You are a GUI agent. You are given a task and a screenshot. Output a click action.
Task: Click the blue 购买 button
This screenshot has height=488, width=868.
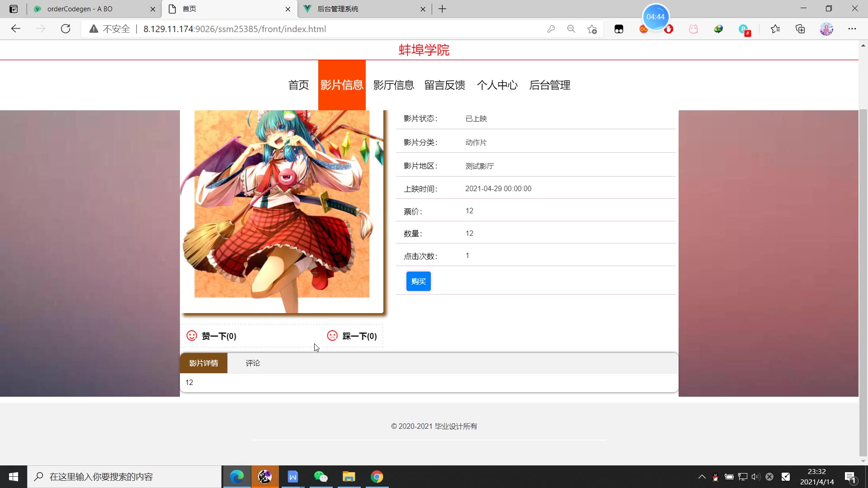(418, 282)
